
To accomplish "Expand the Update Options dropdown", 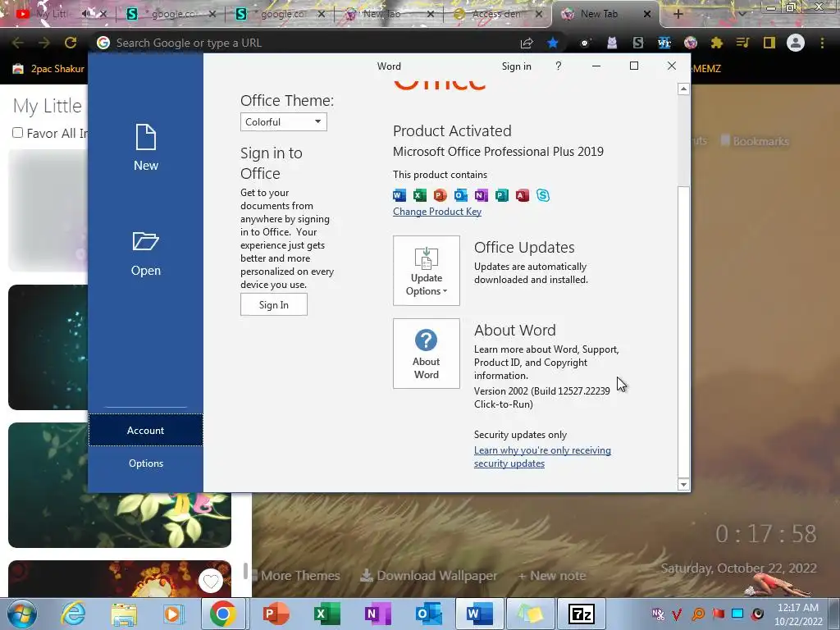I will pos(427,271).
